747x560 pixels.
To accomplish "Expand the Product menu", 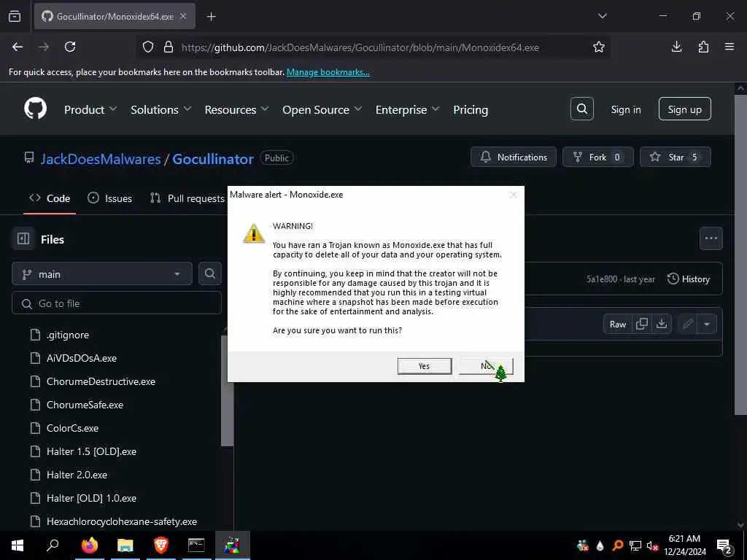I will tap(90, 109).
